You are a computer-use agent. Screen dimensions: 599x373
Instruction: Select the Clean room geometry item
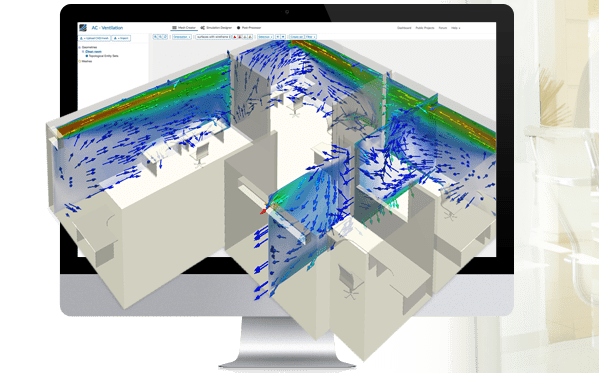click(93, 52)
